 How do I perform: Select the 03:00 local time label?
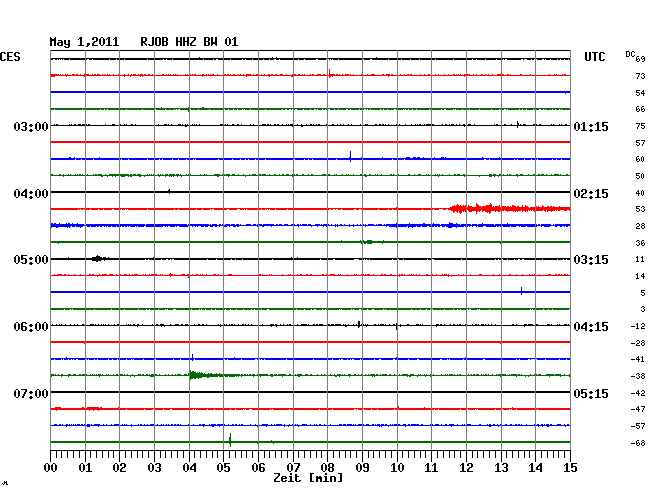(x=31, y=126)
